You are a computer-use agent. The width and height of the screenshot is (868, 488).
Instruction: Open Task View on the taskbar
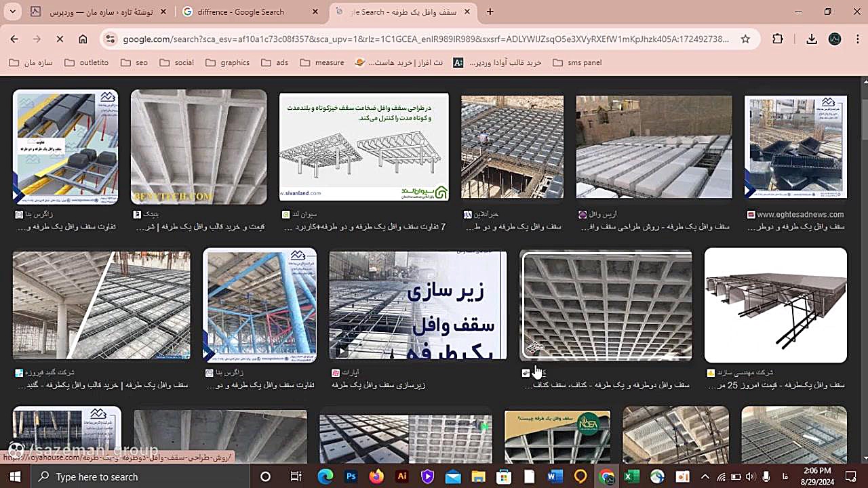pos(296,476)
